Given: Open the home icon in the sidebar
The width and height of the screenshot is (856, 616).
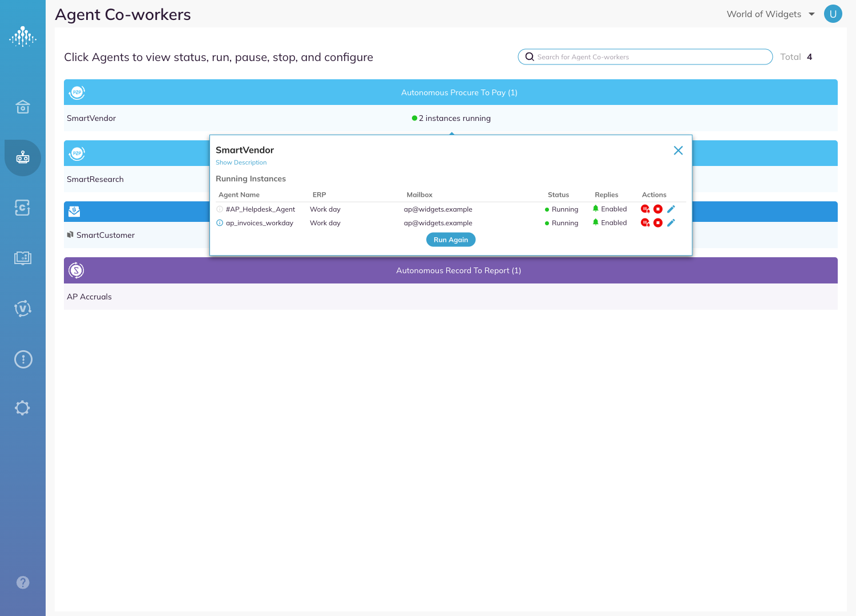Looking at the screenshot, I should click(23, 107).
